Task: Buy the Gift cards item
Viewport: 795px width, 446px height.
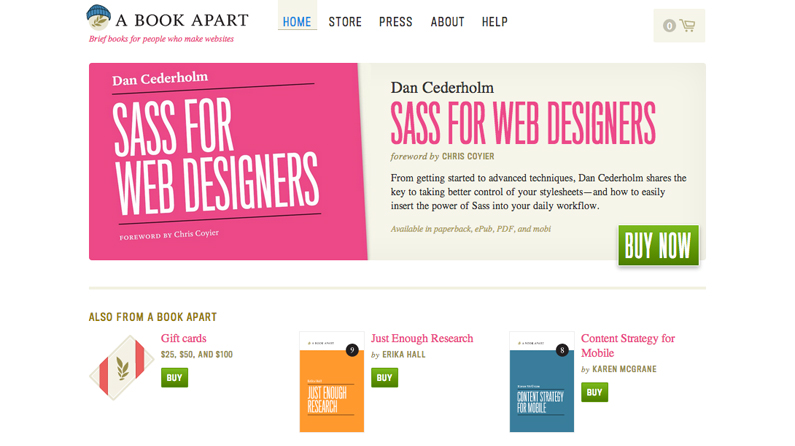Action: (x=174, y=378)
